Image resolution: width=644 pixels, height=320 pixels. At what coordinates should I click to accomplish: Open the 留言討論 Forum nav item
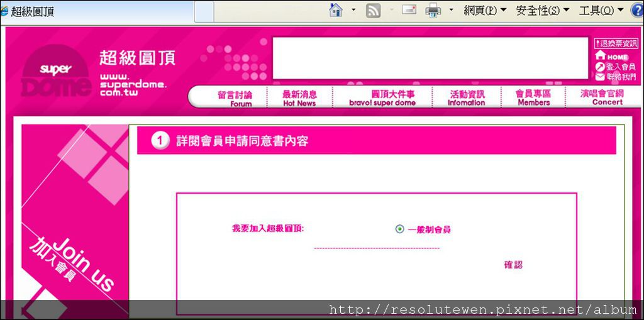click(x=235, y=99)
